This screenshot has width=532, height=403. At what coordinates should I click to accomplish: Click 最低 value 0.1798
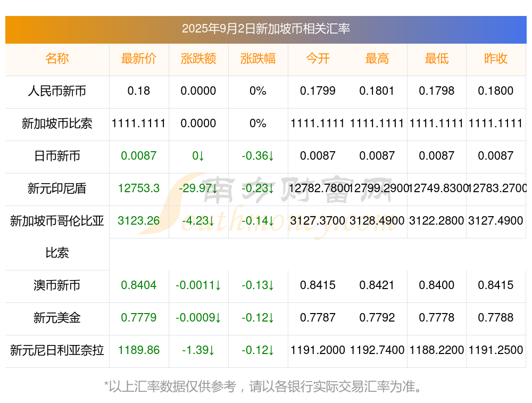437,91
